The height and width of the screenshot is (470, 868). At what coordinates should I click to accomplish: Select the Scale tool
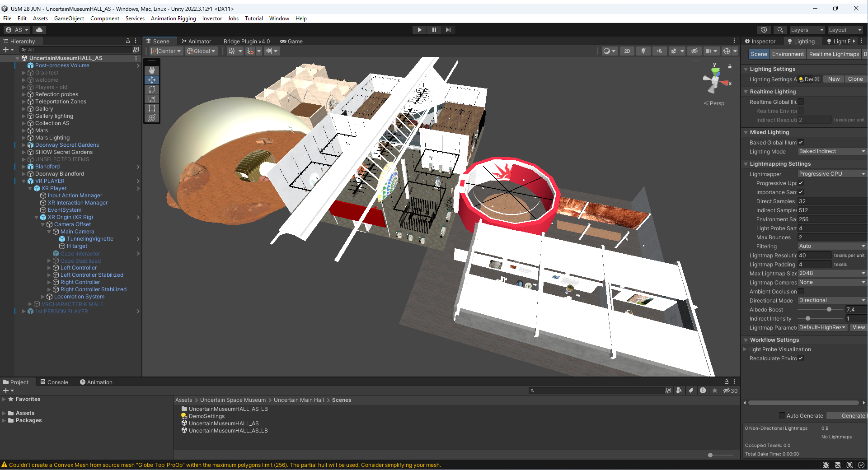coord(152,99)
